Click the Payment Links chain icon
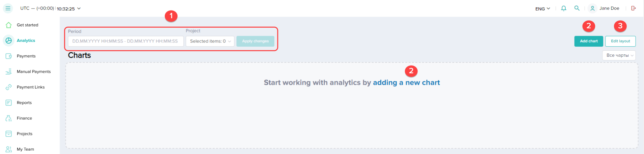 [9, 87]
